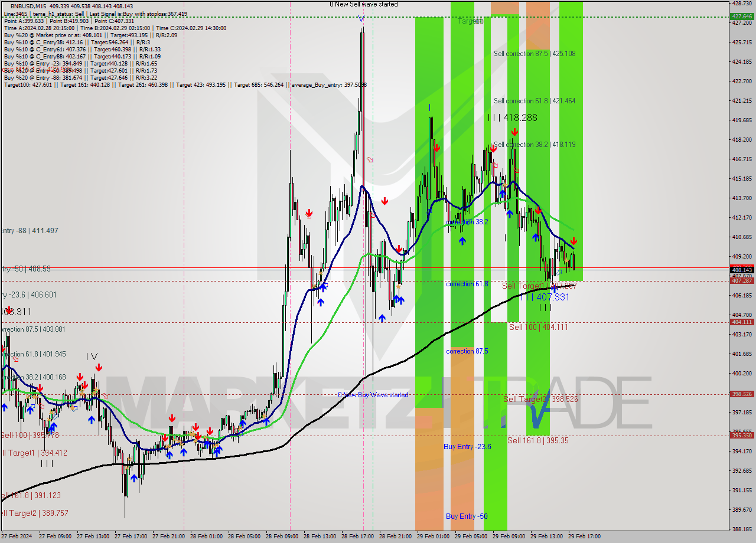Click the 27 Feb 13:00 time label

tap(93, 537)
